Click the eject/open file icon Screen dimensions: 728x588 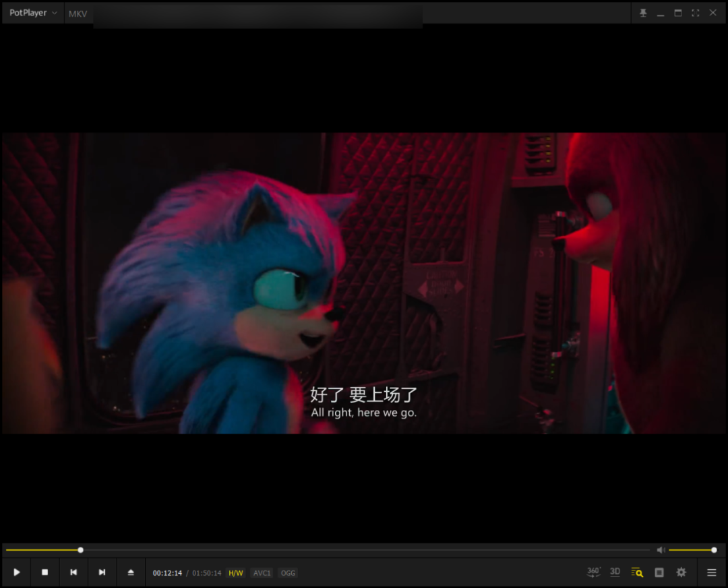click(x=131, y=572)
